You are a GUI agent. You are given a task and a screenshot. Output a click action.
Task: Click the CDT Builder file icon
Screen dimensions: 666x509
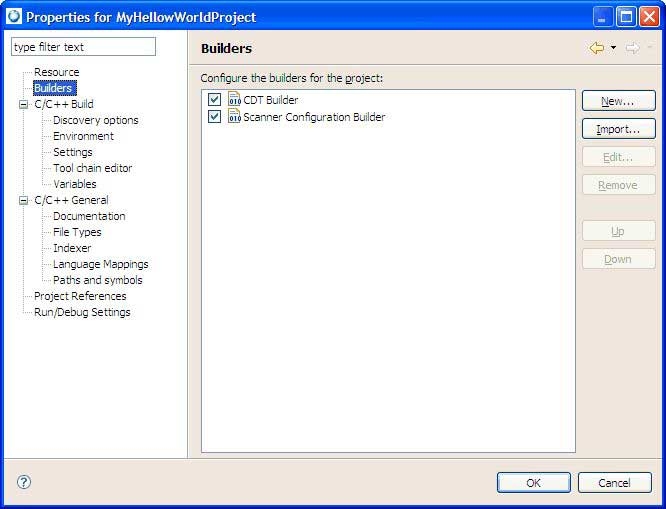click(x=235, y=100)
